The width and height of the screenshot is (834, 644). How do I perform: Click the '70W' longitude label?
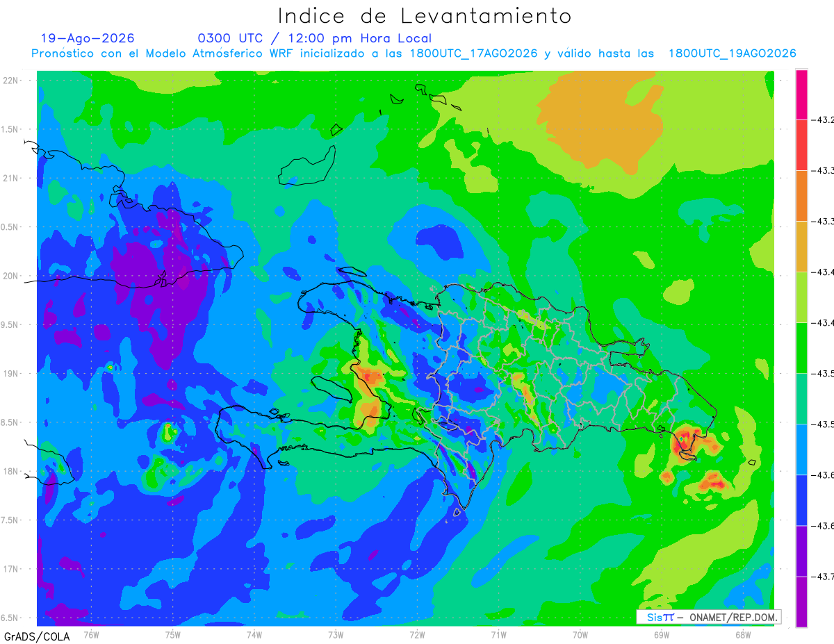pos(580,634)
